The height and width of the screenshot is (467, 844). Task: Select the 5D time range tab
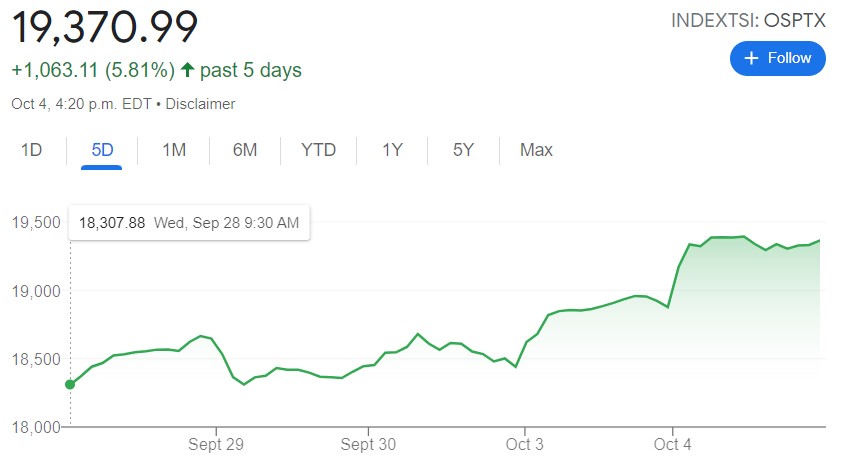(102, 150)
